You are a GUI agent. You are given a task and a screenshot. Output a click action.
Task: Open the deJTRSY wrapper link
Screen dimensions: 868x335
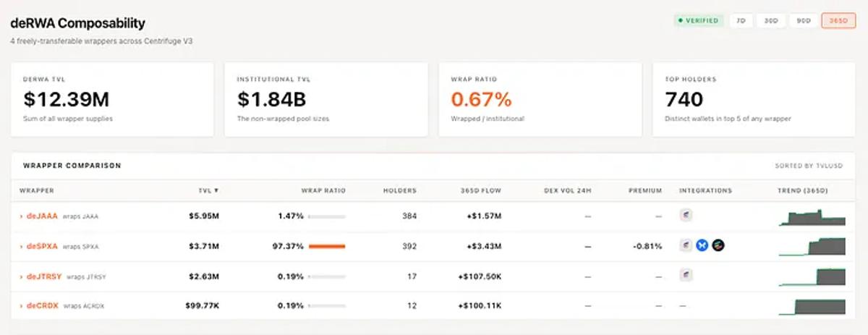pos(44,276)
